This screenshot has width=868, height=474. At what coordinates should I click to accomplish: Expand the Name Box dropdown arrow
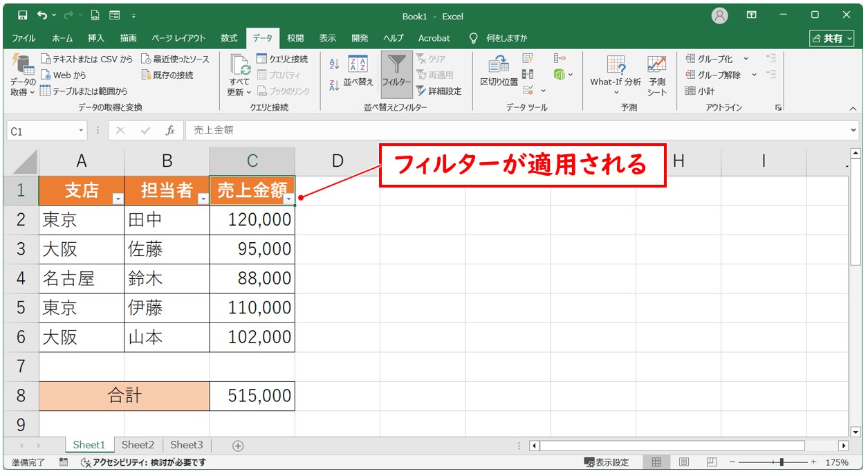click(81, 131)
